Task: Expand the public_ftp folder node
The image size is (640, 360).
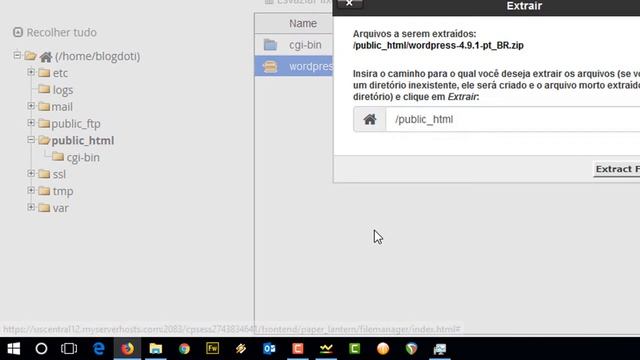Action: (31, 123)
